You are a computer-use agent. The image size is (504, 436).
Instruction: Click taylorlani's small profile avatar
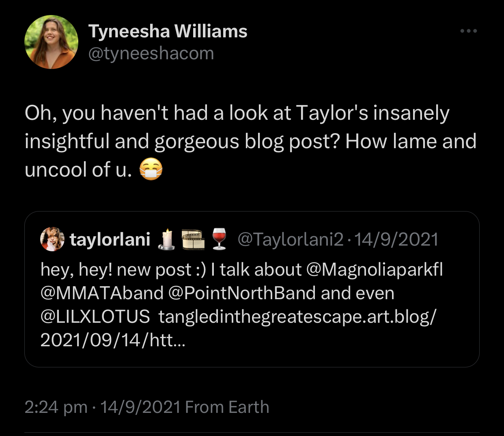[x=52, y=239]
